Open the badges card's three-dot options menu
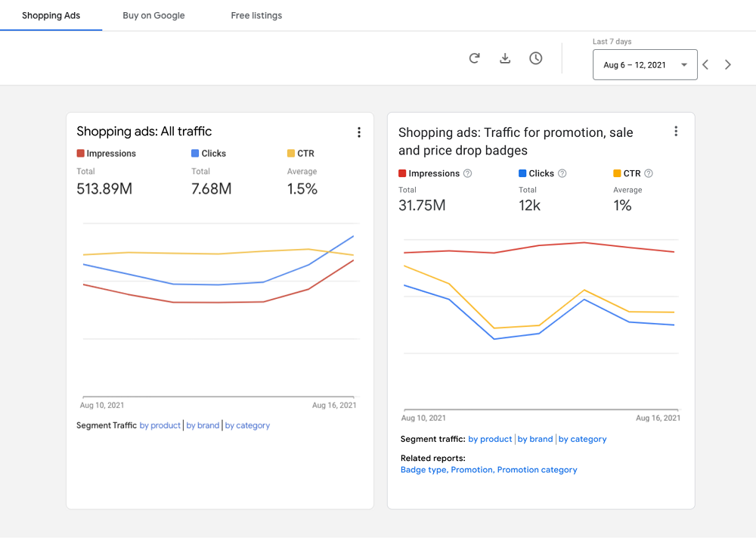 [676, 131]
